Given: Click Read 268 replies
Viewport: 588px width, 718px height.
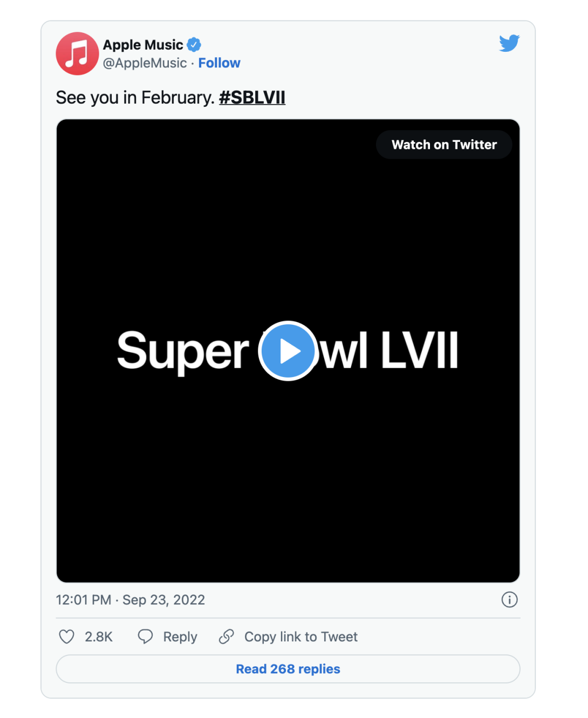Looking at the screenshot, I should [x=288, y=668].
